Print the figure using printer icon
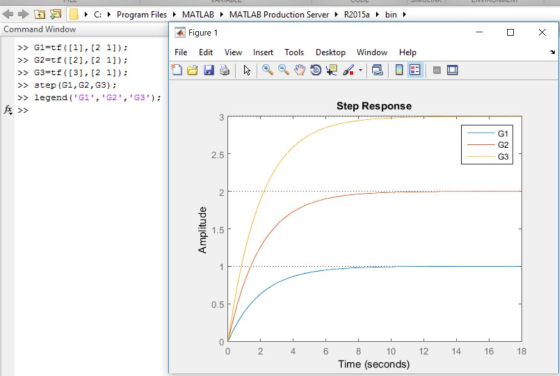Viewport: 560px width, 376px height. coord(225,70)
